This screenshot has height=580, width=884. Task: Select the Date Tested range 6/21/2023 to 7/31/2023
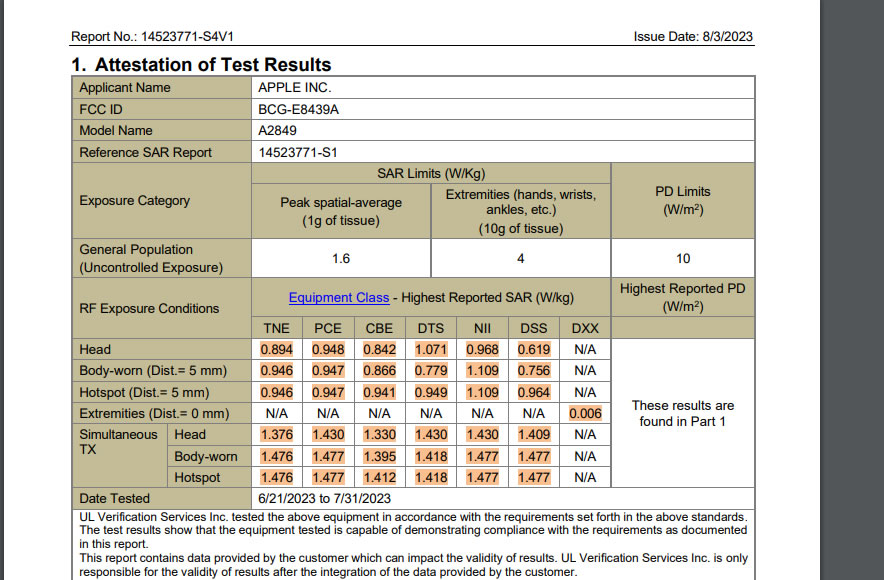tap(324, 498)
